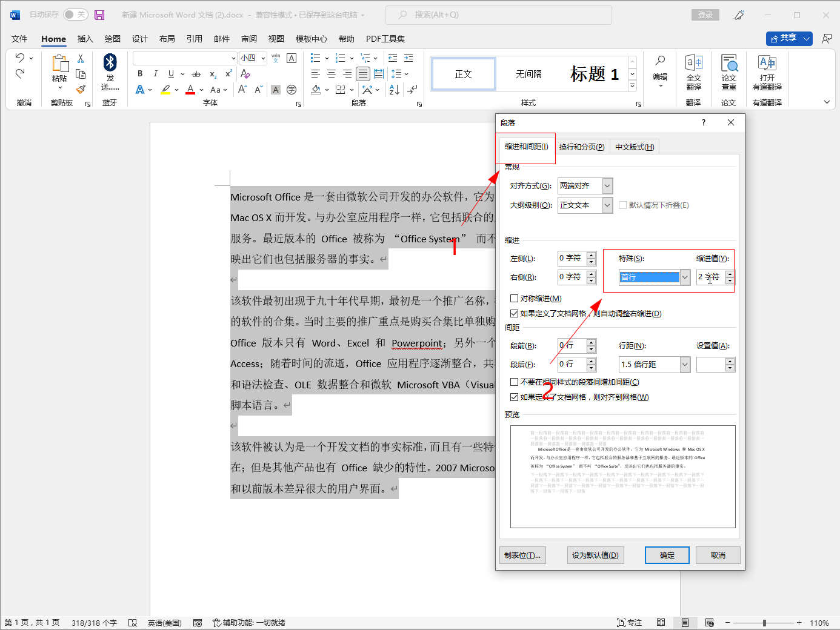Click the Save floppy disk icon
840x630 pixels.
click(x=99, y=15)
